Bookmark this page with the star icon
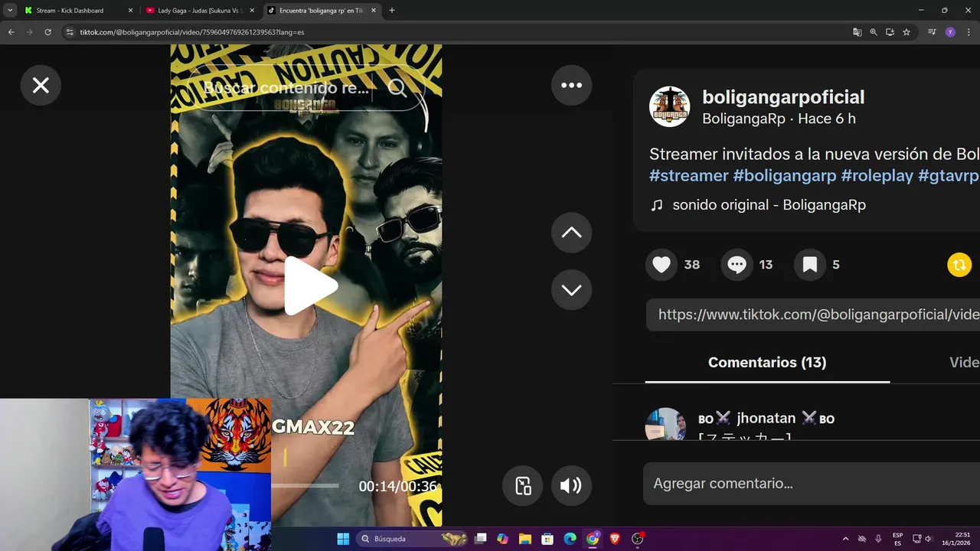 [x=906, y=32]
